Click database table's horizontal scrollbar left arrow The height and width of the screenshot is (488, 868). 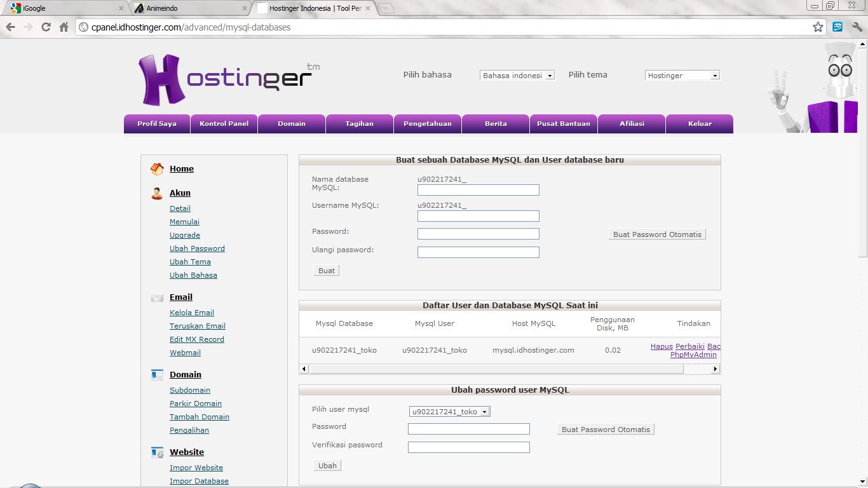click(304, 369)
